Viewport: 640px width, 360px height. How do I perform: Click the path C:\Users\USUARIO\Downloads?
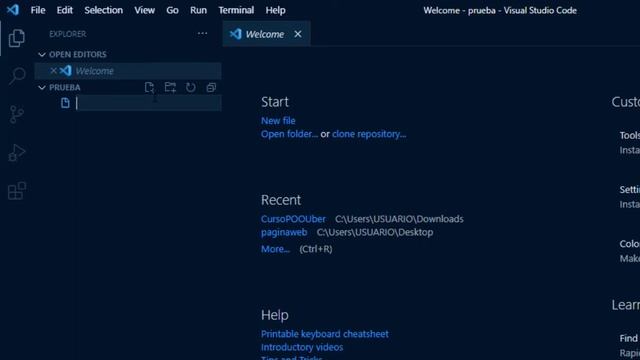click(399, 219)
